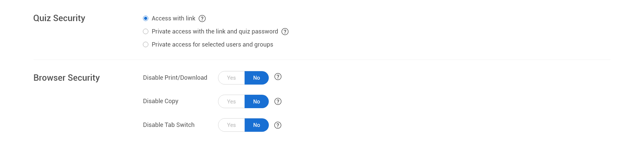This screenshot has width=644, height=145.
Task: Open help tooltip for Disable Print/Download
Action: (x=278, y=77)
